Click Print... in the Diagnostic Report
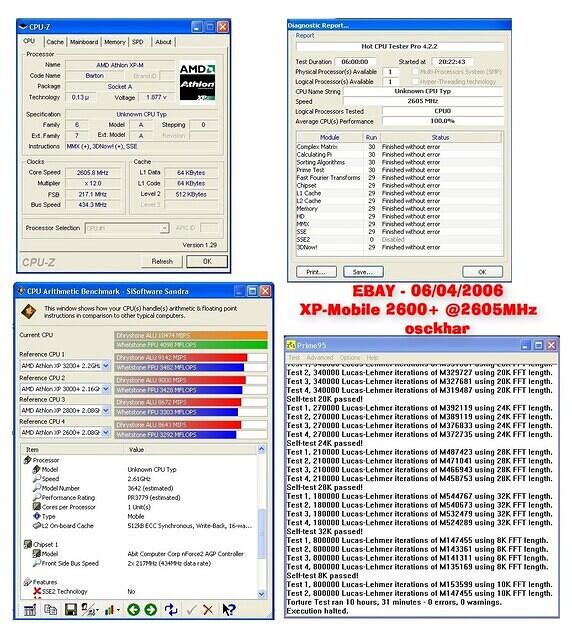Image resolution: width=572 pixels, height=640 pixels. (x=316, y=272)
